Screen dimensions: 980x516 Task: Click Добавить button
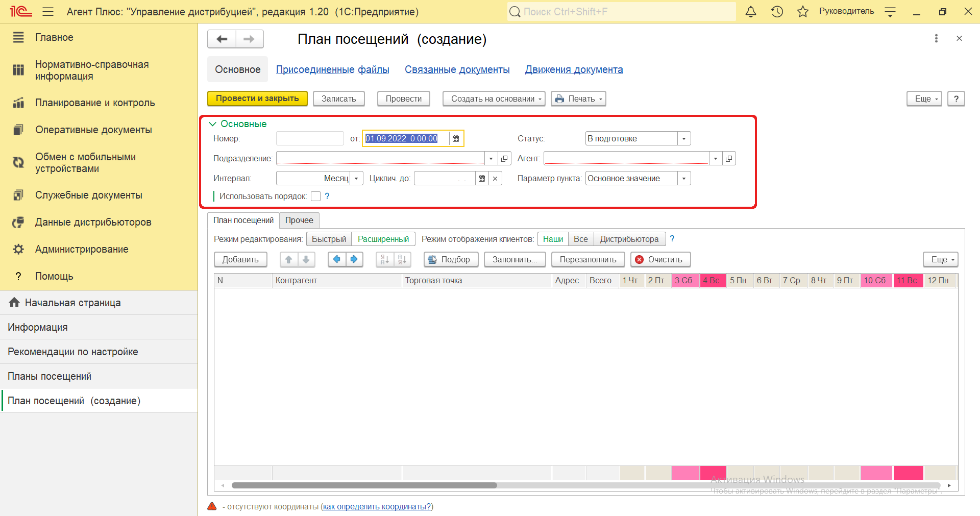coord(240,259)
